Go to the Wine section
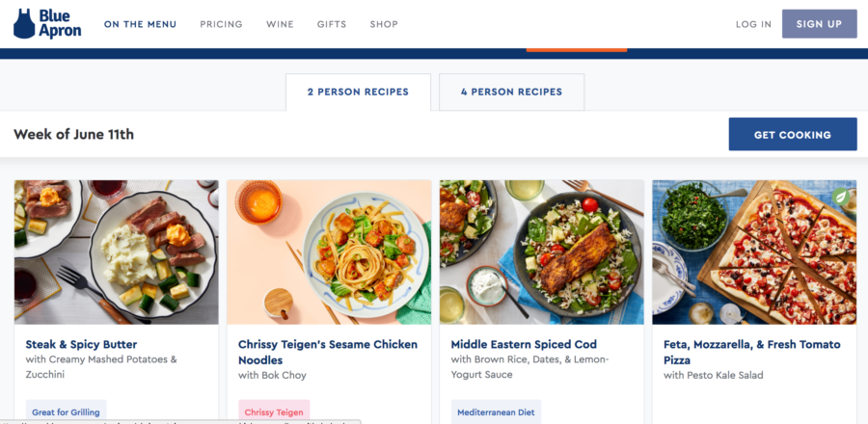868x424 pixels. click(x=280, y=24)
